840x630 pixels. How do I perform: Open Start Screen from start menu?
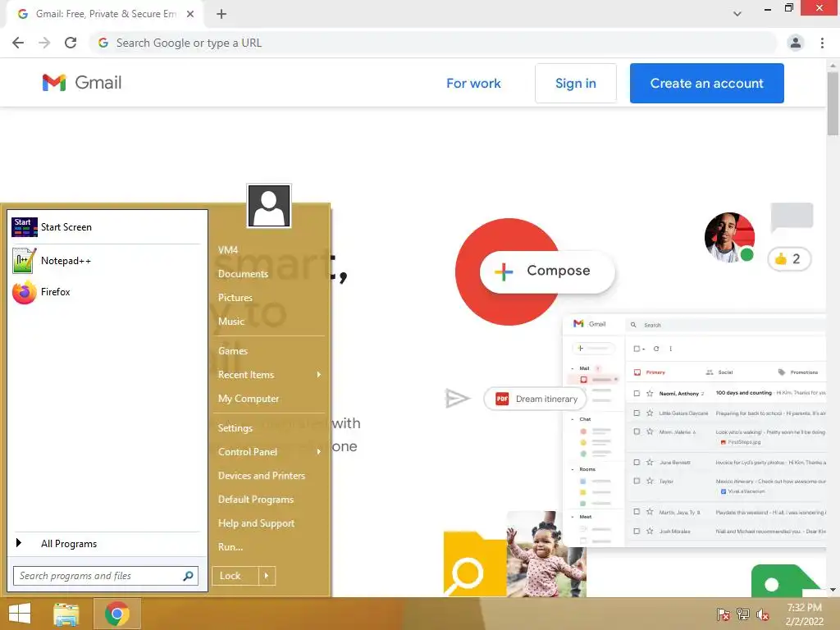106,227
